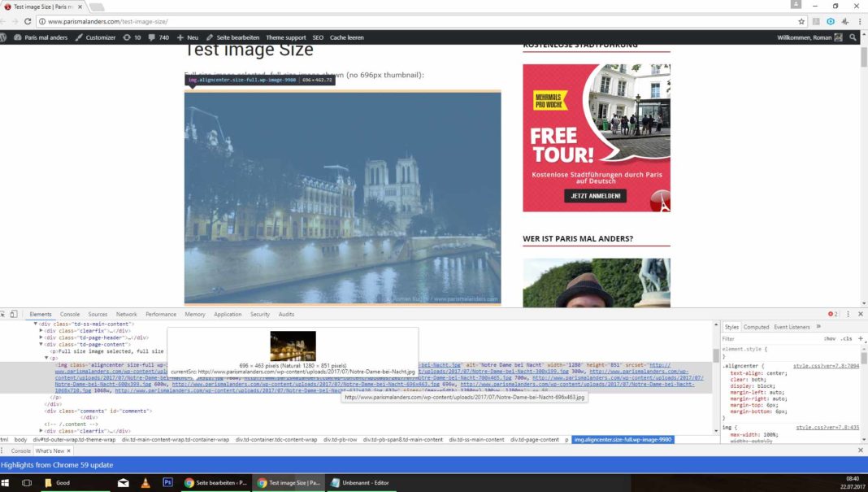This screenshot has width=868, height=492.
Task: Bookmark this page with the star icon
Action: coord(801,21)
